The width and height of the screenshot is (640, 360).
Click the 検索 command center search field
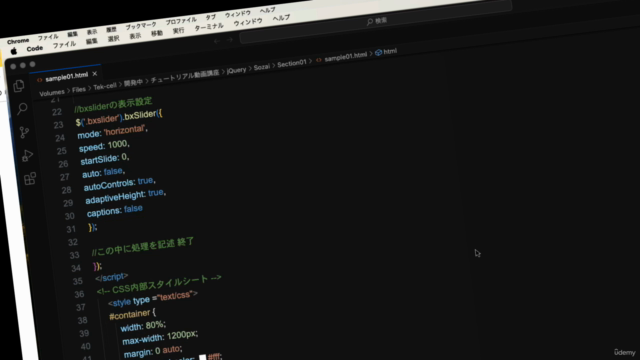(376, 21)
